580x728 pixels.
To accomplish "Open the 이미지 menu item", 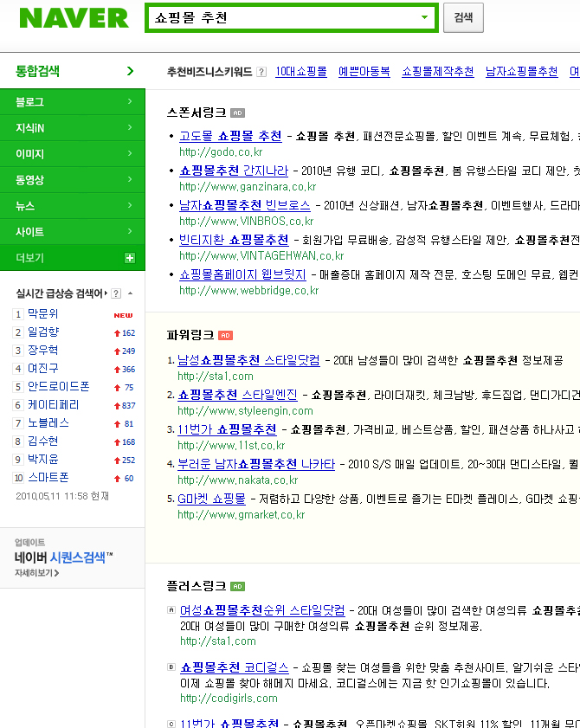I will (73, 154).
